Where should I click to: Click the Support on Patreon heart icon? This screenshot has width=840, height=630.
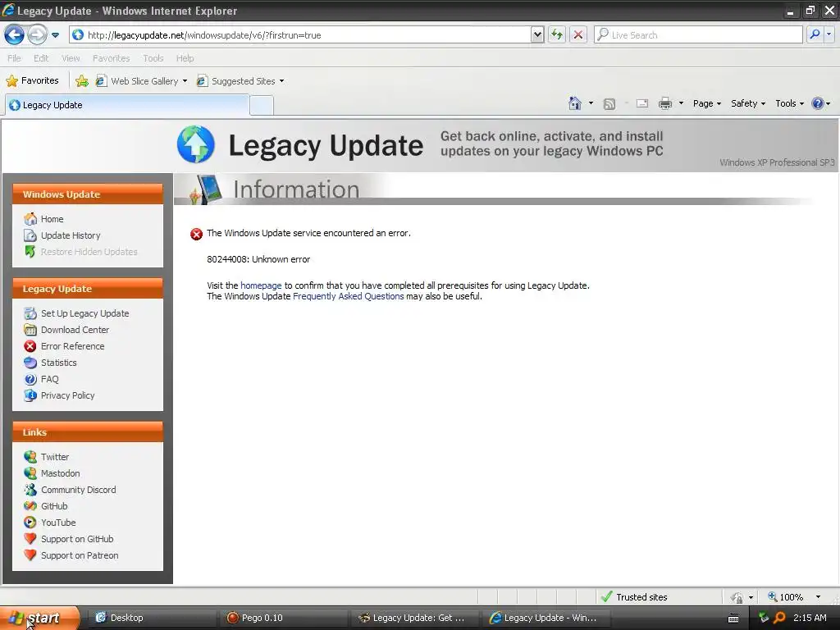(x=30, y=555)
